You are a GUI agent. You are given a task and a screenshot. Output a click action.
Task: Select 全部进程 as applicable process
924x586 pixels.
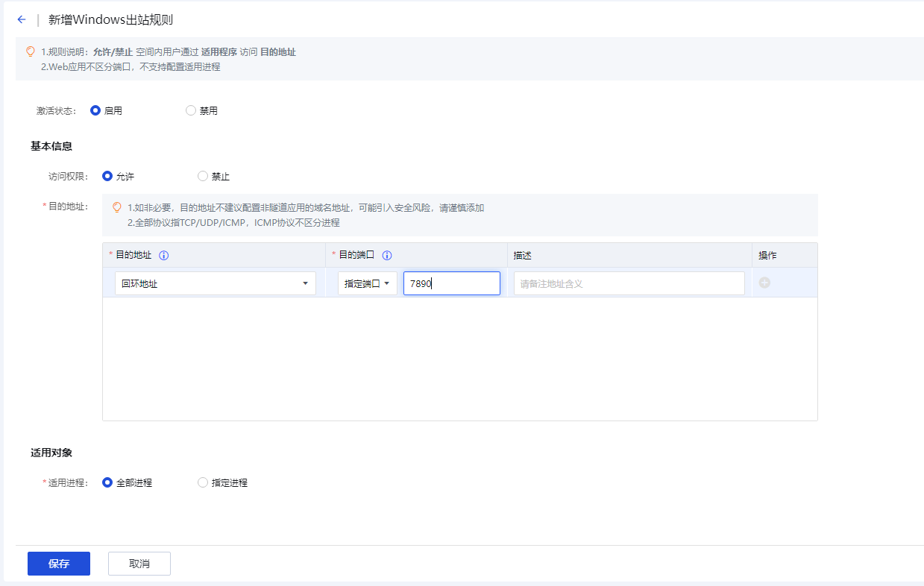point(107,482)
